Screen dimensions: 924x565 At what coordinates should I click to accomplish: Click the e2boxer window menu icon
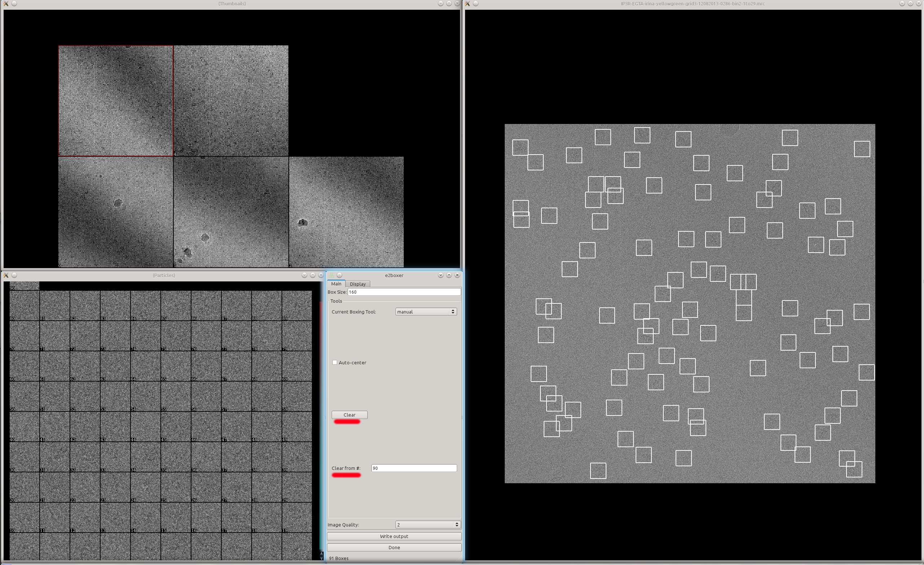coord(331,275)
